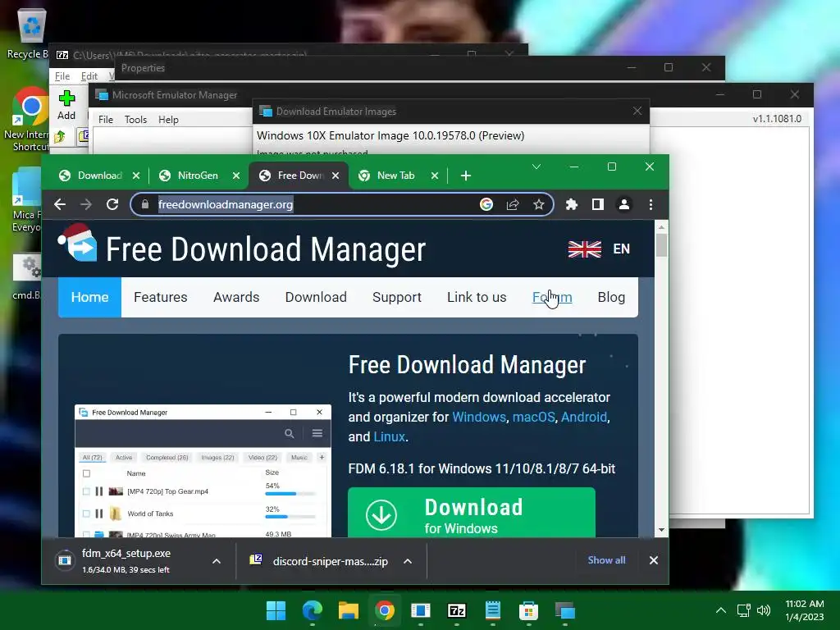This screenshot has width=840, height=630.
Task: Click the volume icon in system tray
Action: 764,610
